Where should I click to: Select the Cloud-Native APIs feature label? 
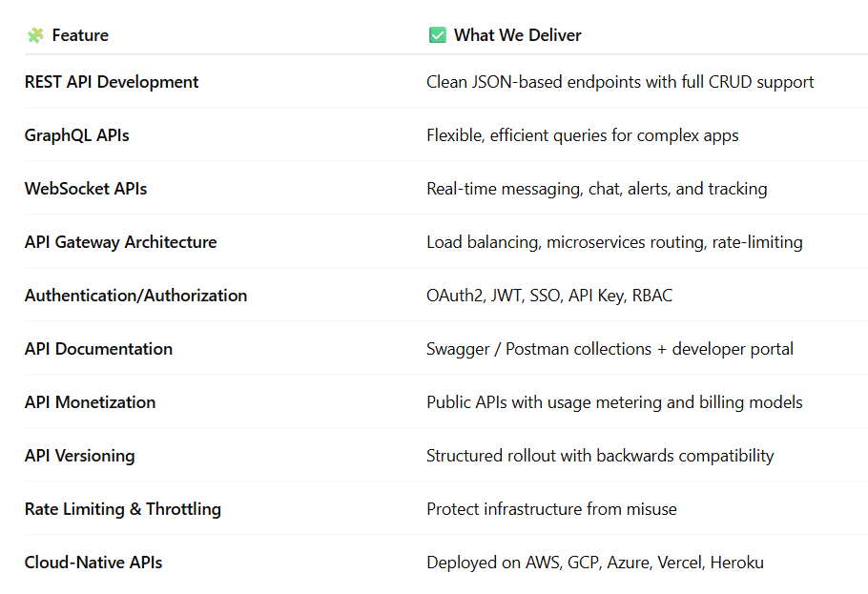93,563
